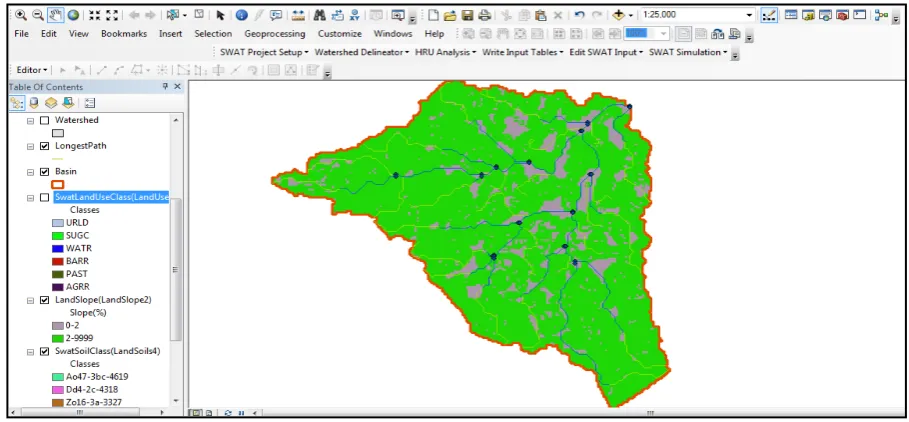The image size is (909, 422).
Task: Select the Measure ruler tool
Action: point(299,15)
